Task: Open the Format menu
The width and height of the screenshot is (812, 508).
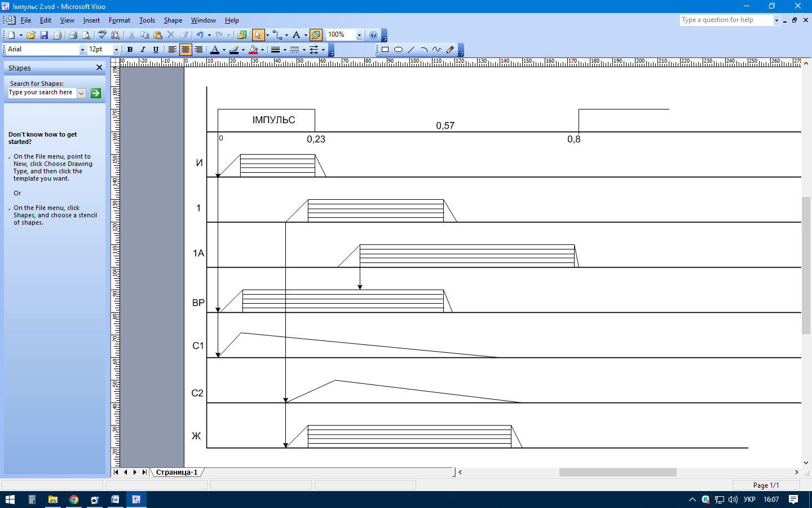Action: 120,20
